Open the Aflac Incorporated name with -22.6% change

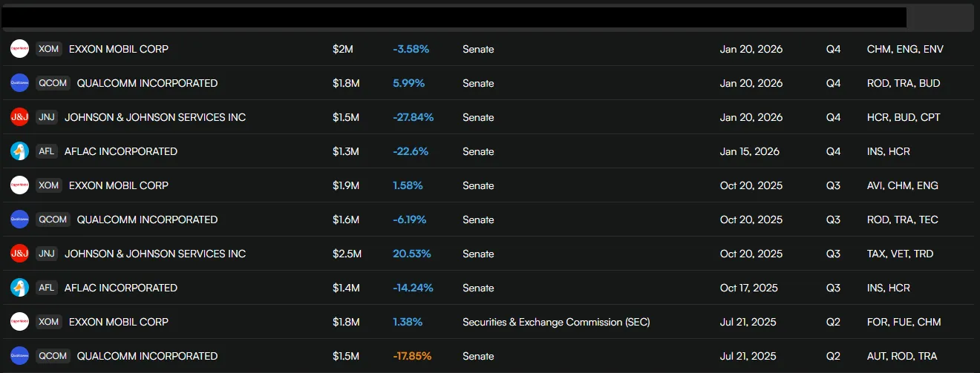(121, 151)
